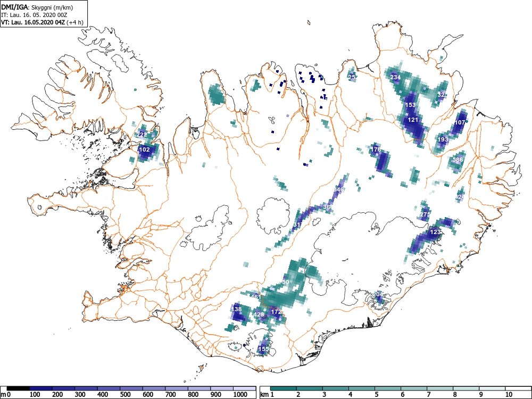Click the visibility value 172 on the map
Image resolution: width=532 pixels, height=399 pixels.
pyautogui.click(x=277, y=311)
